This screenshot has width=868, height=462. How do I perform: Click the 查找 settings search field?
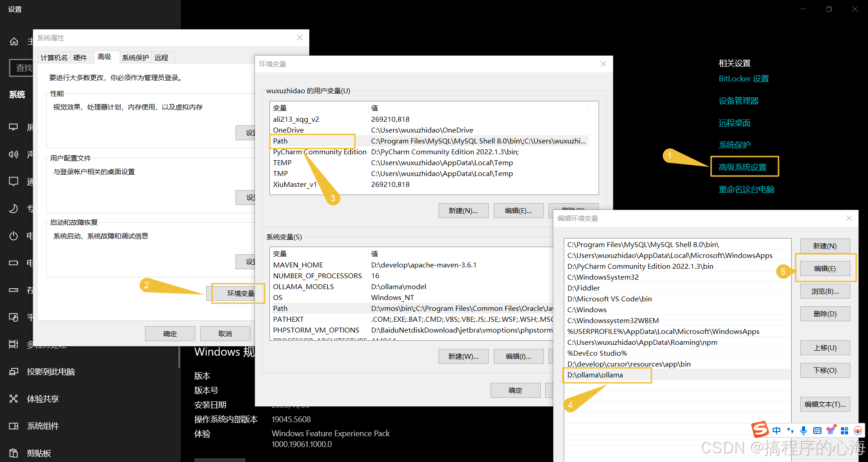coord(21,68)
